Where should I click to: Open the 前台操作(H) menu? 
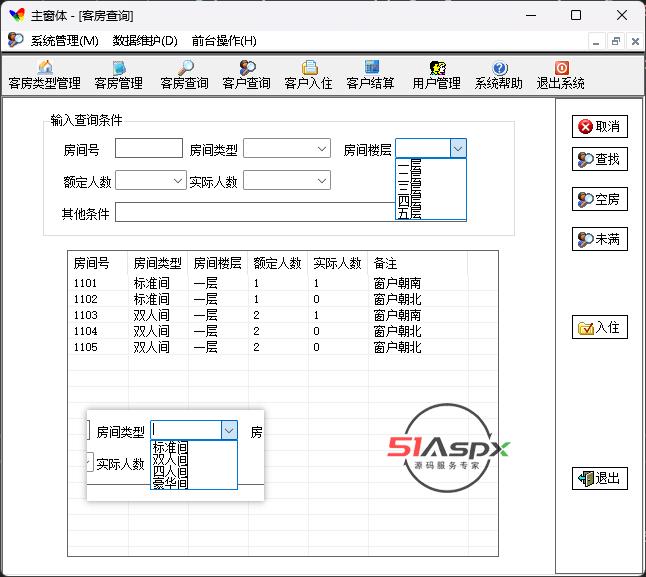[224, 41]
